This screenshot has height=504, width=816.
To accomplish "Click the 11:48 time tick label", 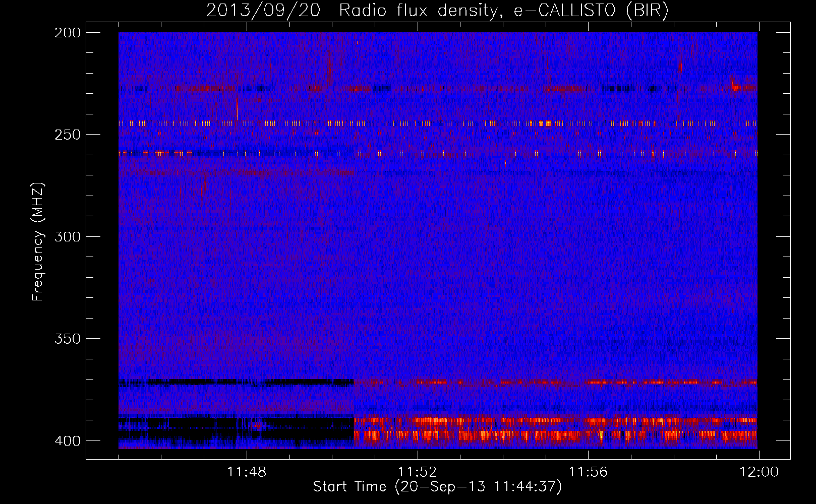I will click(247, 472).
